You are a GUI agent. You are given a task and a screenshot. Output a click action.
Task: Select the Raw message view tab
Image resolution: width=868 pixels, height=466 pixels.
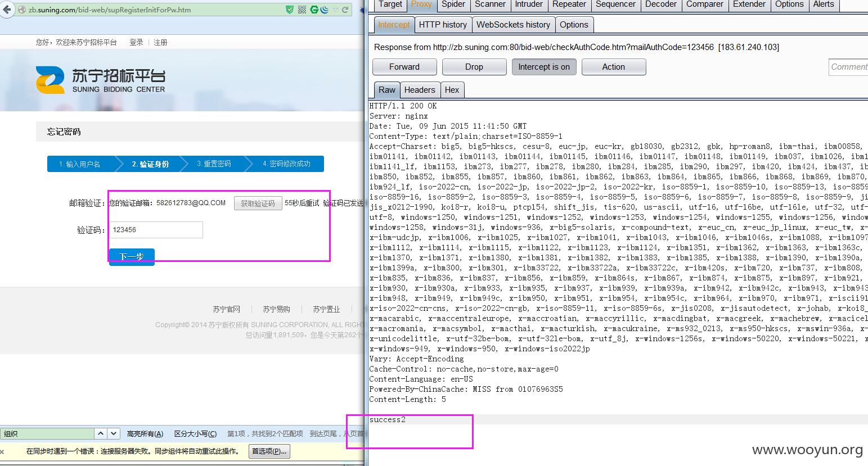(x=387, y=90)
